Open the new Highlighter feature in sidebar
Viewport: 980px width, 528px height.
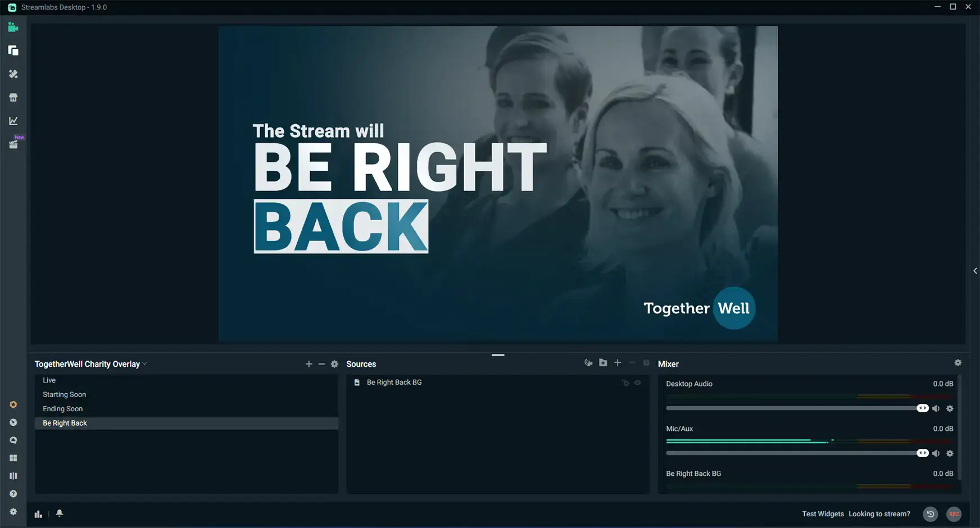tap(13, 144)
